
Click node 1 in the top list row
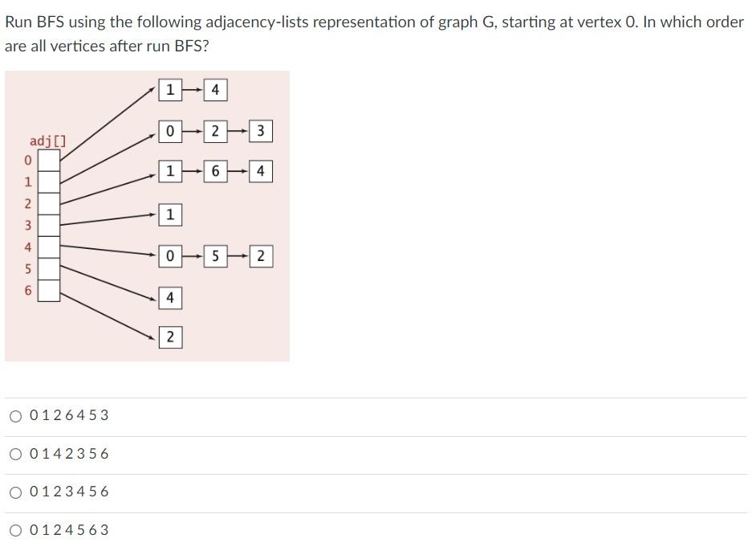click(x=169, y=90)
